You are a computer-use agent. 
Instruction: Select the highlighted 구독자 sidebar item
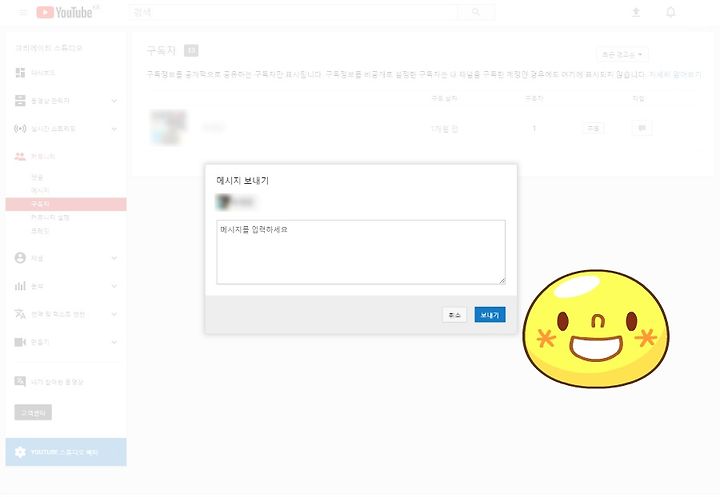[66, 204]
